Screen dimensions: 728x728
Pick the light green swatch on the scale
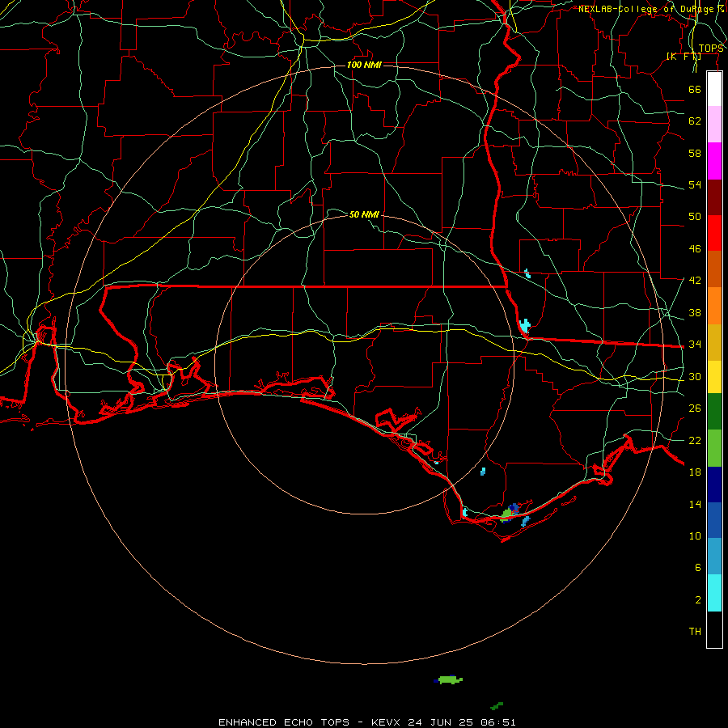coord(714,448)
